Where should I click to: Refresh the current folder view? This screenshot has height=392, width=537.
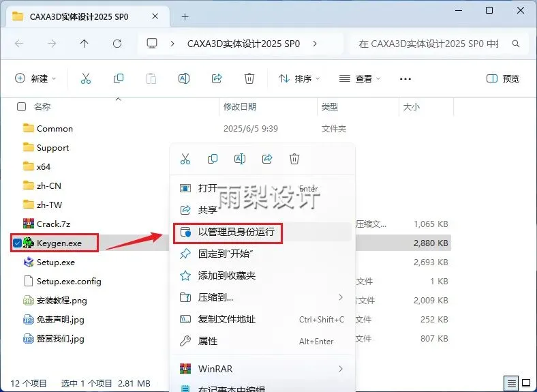click(x=117, y=44)
